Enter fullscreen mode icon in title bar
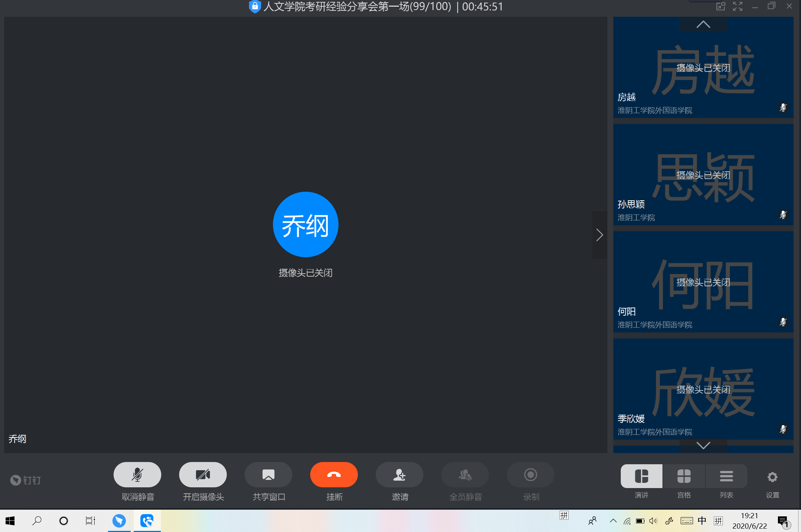This screenshot has height=532, width=801. pos(737,6)
